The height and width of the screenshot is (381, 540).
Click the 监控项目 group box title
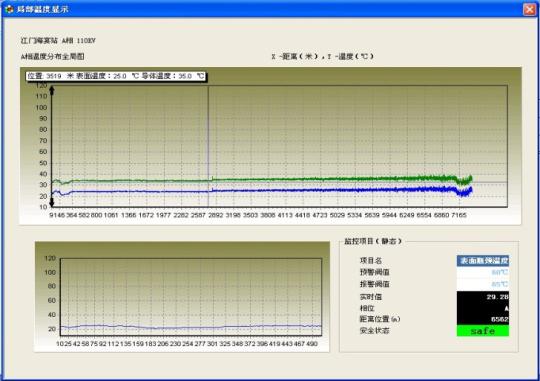[x=373, y=241]
